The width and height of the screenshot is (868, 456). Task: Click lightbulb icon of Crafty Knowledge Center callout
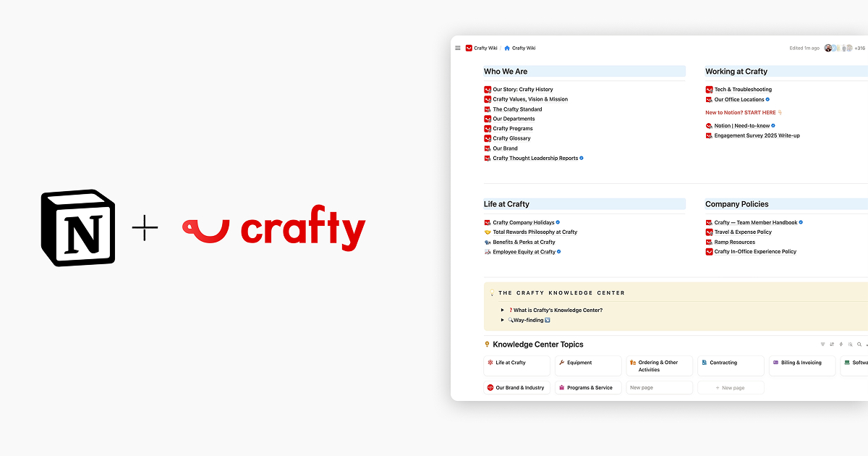(492, 293)
